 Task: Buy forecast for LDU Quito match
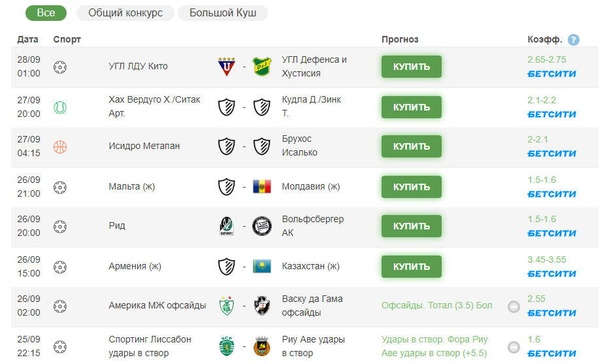pos(412,67)
